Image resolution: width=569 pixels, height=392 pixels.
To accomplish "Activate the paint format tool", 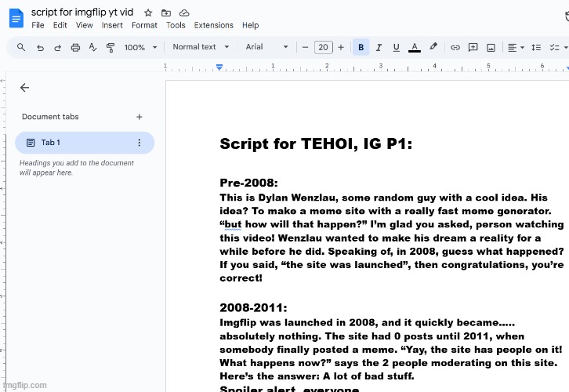I will [111, 48].
